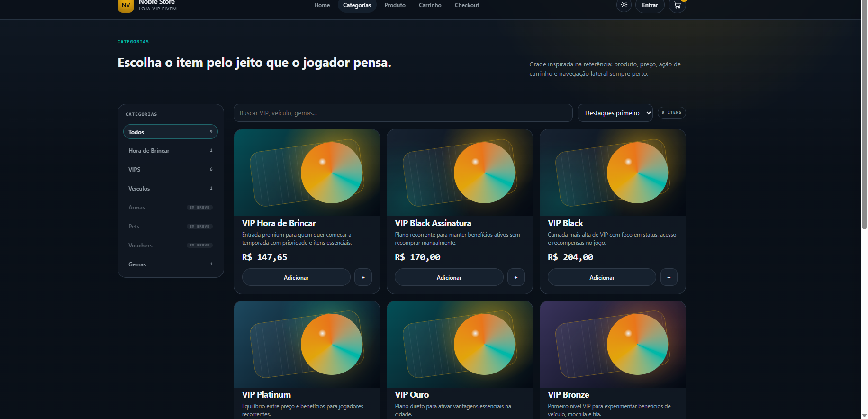Click the VIP Bronze title
Image resolution: width=868 pixels, height=419 pixels.
click(x=569, y=395)
